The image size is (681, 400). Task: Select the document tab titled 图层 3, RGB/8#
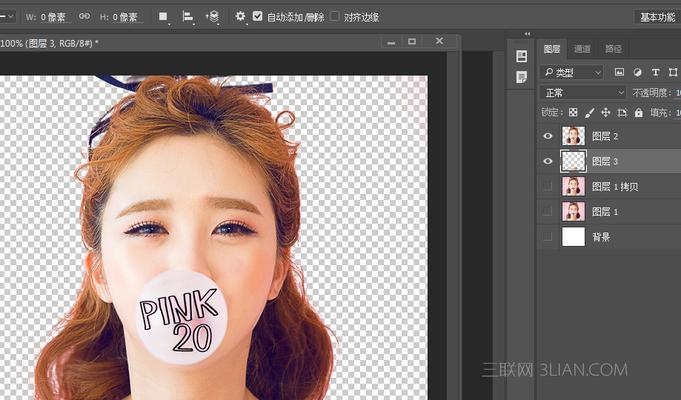pos(50,43)
